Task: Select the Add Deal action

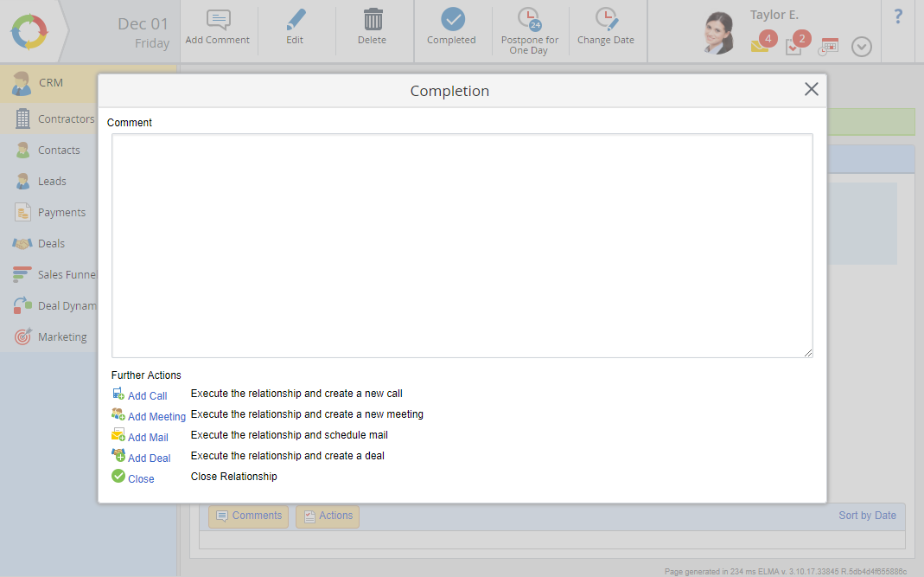Action: click(149, 458)
